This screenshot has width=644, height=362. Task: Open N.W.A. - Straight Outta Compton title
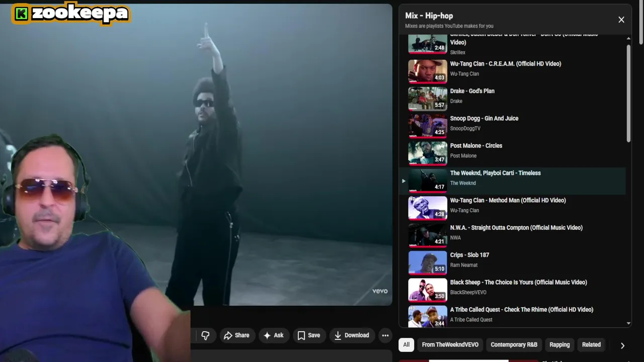[x=516, y=227]
